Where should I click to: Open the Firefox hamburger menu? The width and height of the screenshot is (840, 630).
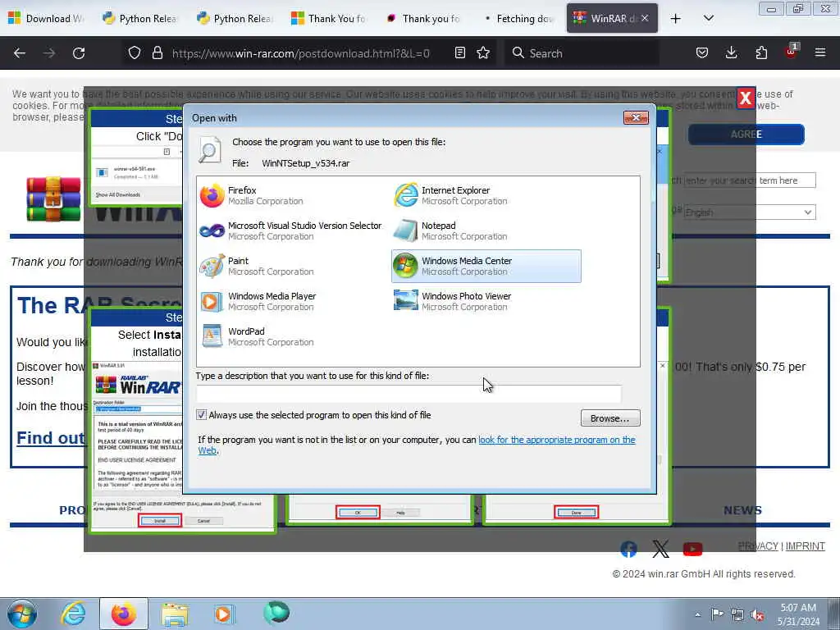click(x=820, y=53)
